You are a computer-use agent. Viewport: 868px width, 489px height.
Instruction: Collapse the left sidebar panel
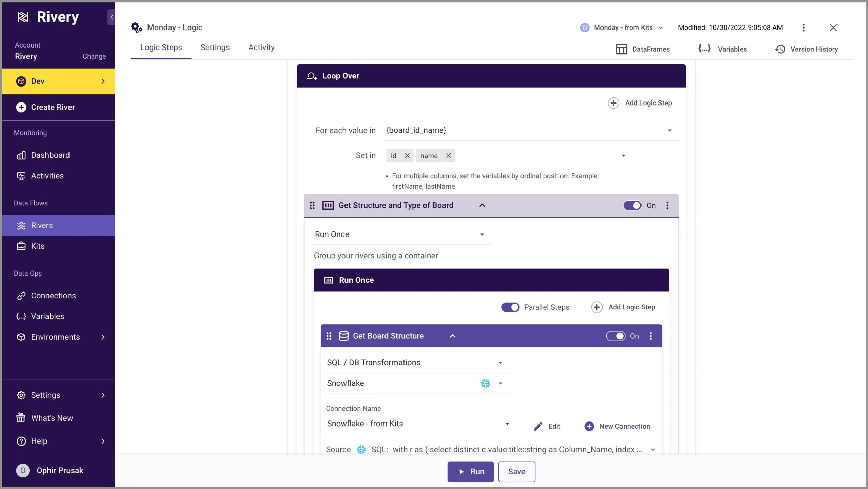pyautogui.click(x=111, y=17)
